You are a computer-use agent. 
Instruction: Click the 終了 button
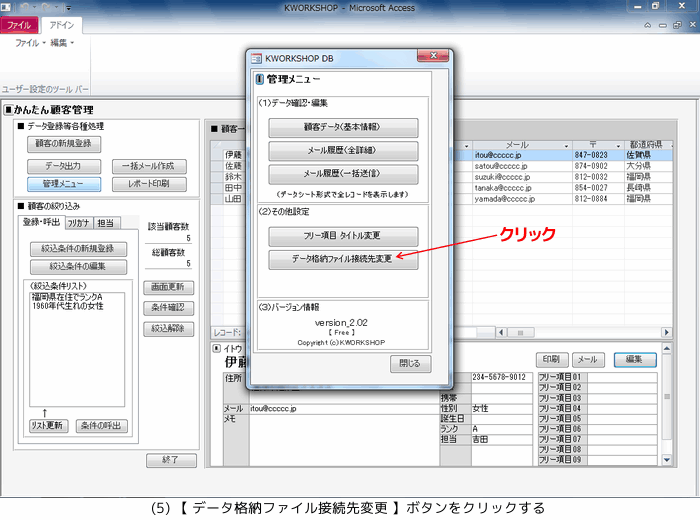click(171, 460)
